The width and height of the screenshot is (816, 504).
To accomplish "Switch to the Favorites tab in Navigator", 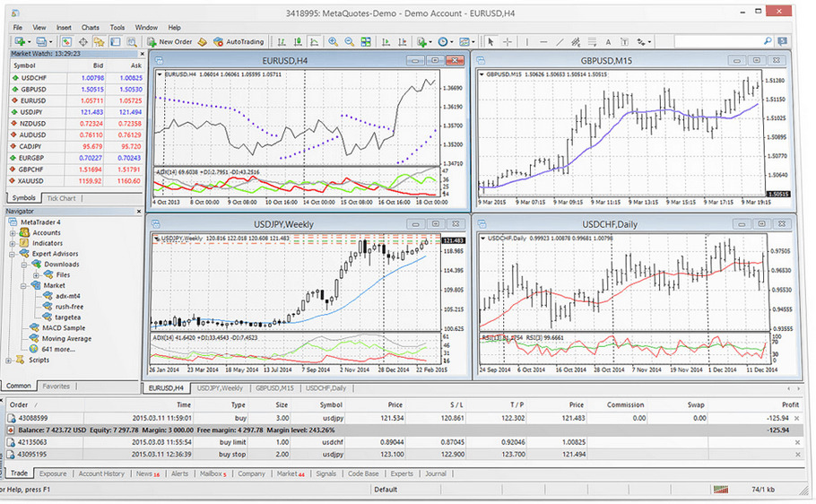I will click(56, 387).
